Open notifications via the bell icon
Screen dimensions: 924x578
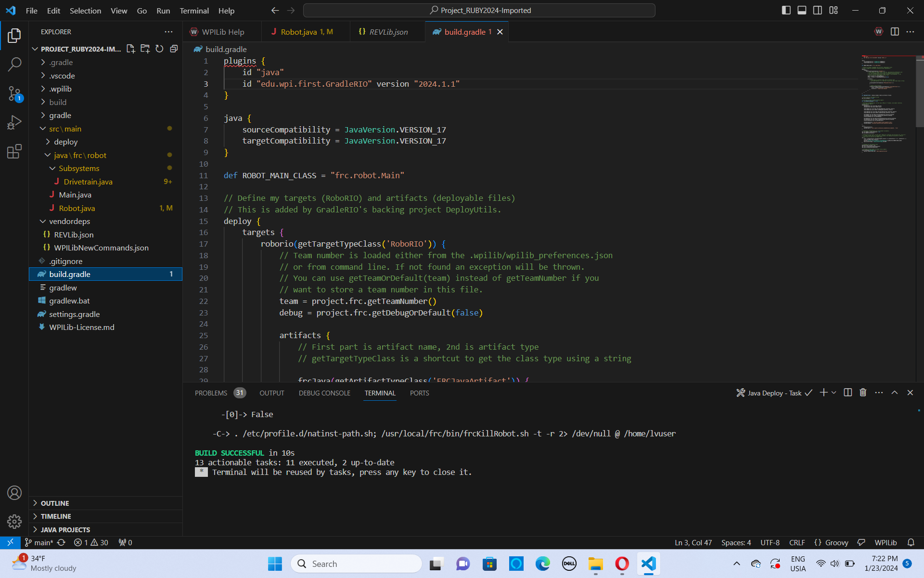click(911, 542)
